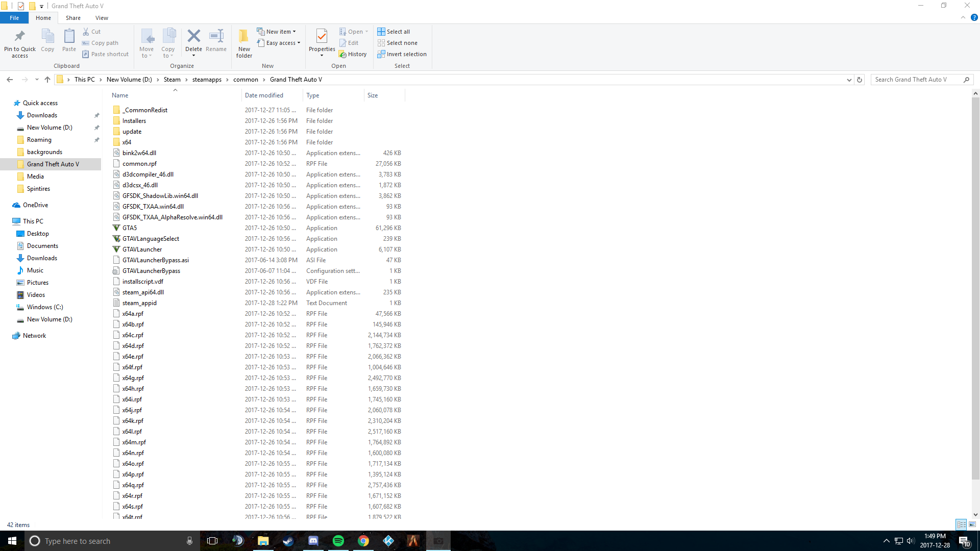Select Network in the navigation pane
Screen dimensions: 980x551
click(x=34, y=336)
